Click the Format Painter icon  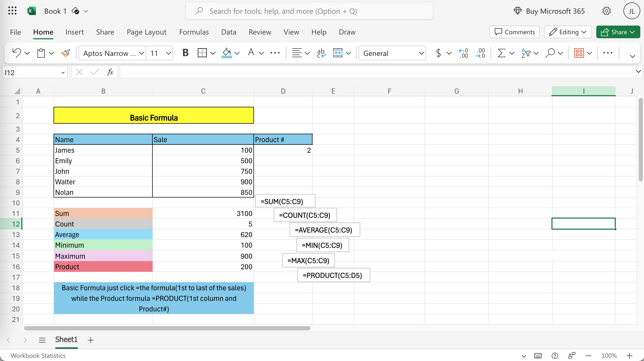pos(65,53)
